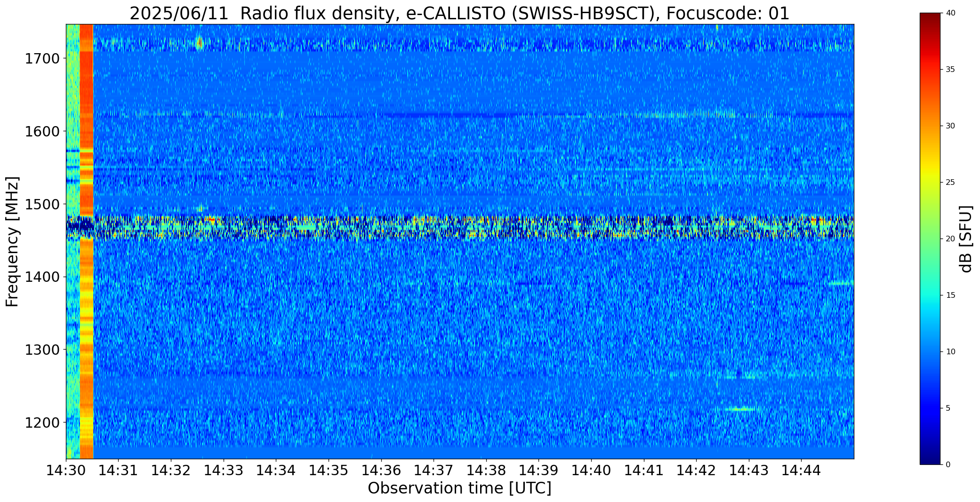
Task: Click the 14:40 time tick label
Action: 591,470
